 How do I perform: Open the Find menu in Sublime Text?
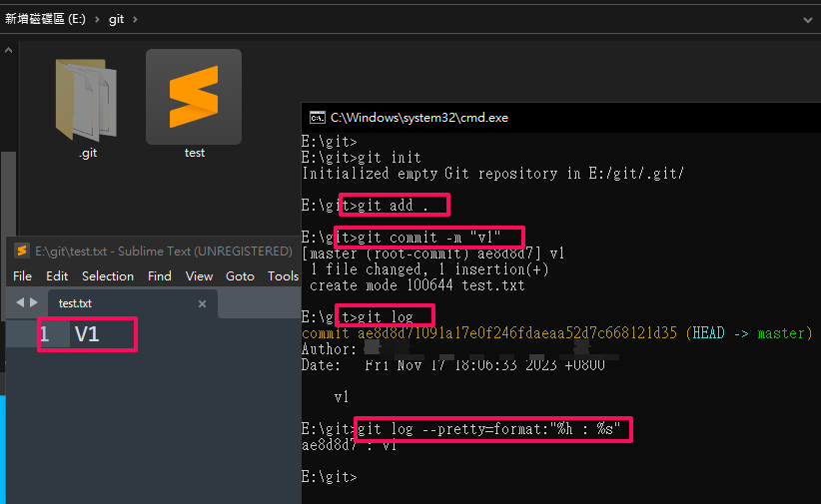[159, 275]
